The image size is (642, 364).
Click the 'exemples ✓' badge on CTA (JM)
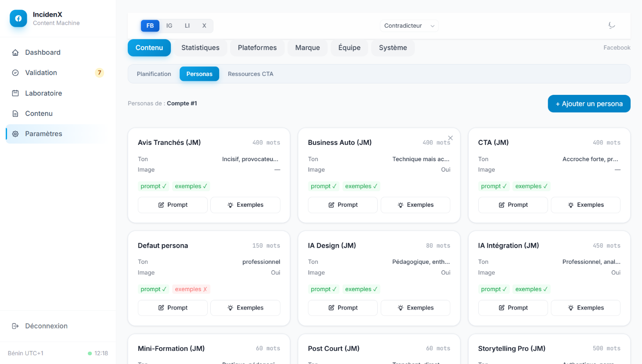pos(531,186)
